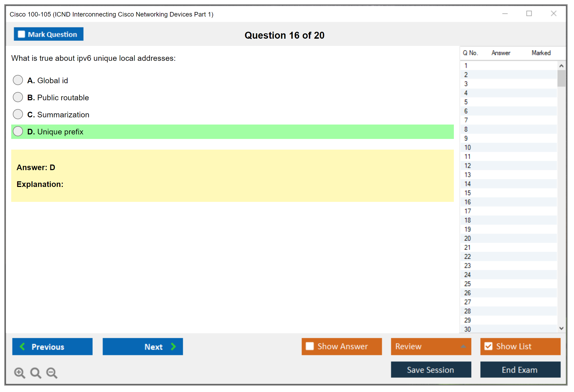
Task: Select option A Global id
Action: click(18, 80)
